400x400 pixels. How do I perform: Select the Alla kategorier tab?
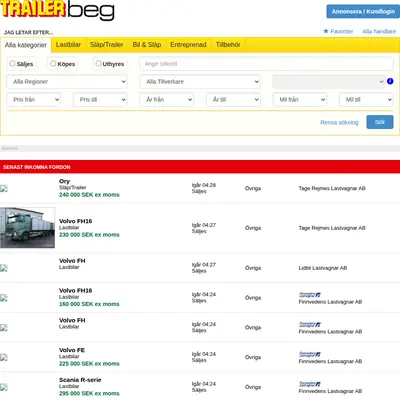[26, 45]
